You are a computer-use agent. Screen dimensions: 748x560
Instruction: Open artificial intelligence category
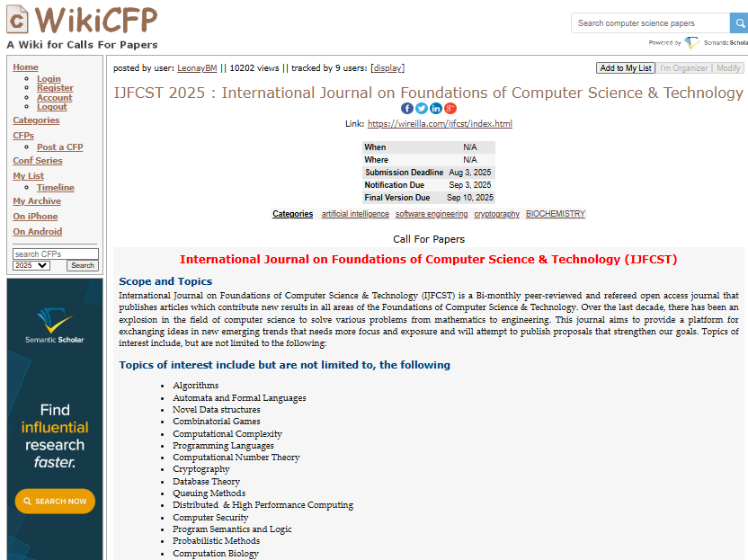[x=355, y=214]
